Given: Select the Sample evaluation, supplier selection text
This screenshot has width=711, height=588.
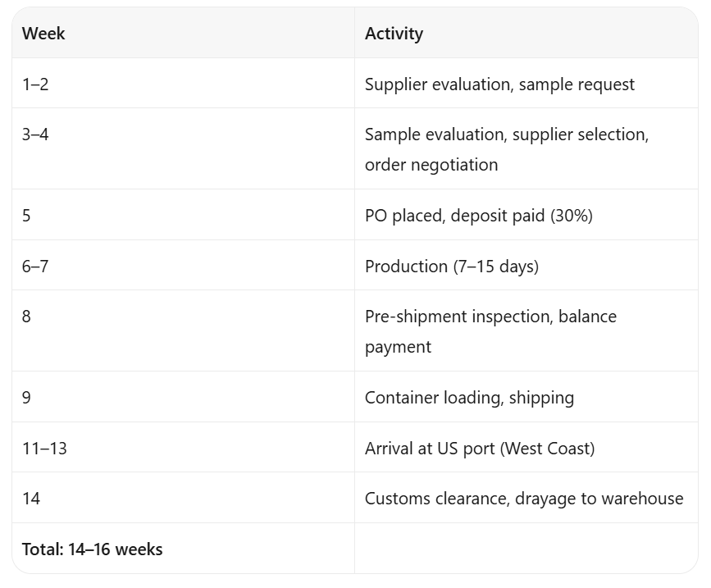Looking at the screenshot, I should [507, 134].
